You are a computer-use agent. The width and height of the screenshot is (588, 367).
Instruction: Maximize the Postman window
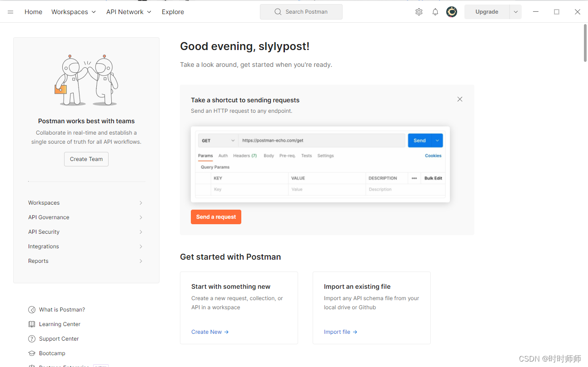(557, 12)
